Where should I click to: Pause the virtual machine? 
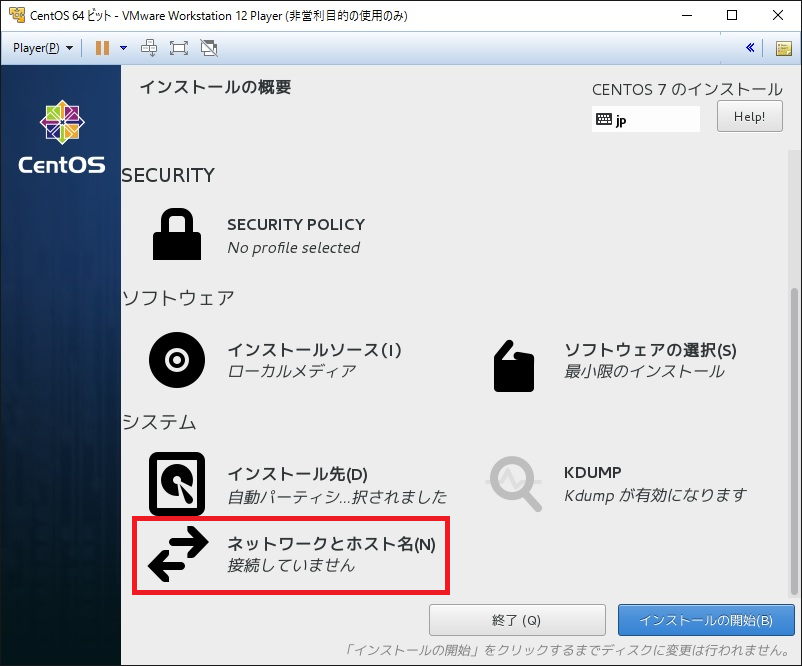pyautogui.click(x=102, y=48)
